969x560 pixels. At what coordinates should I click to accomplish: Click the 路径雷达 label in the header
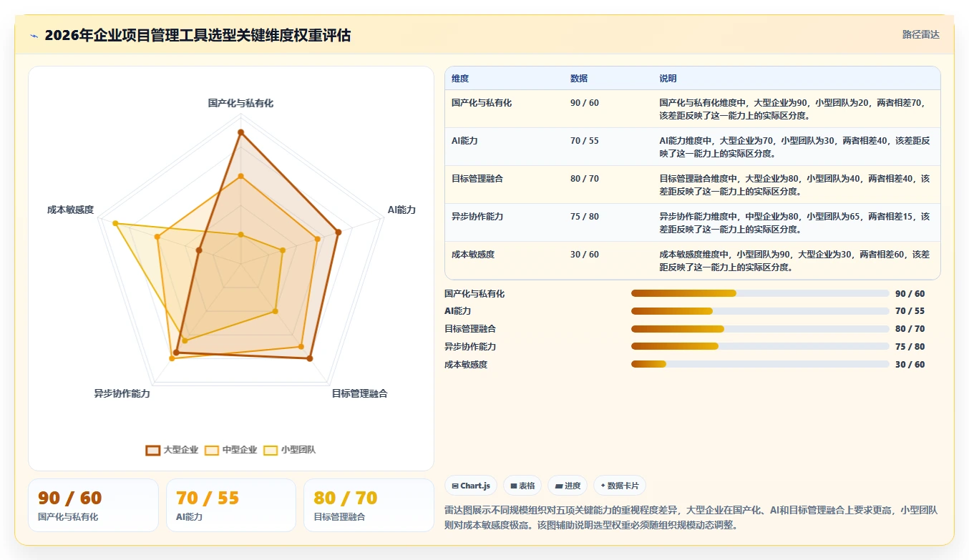tap(920, 34)
